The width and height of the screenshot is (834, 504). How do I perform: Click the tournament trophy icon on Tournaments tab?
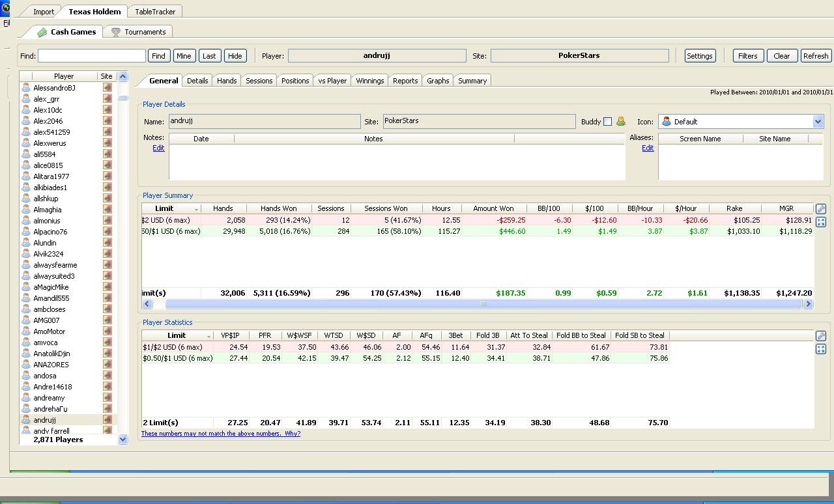point(116,32)
